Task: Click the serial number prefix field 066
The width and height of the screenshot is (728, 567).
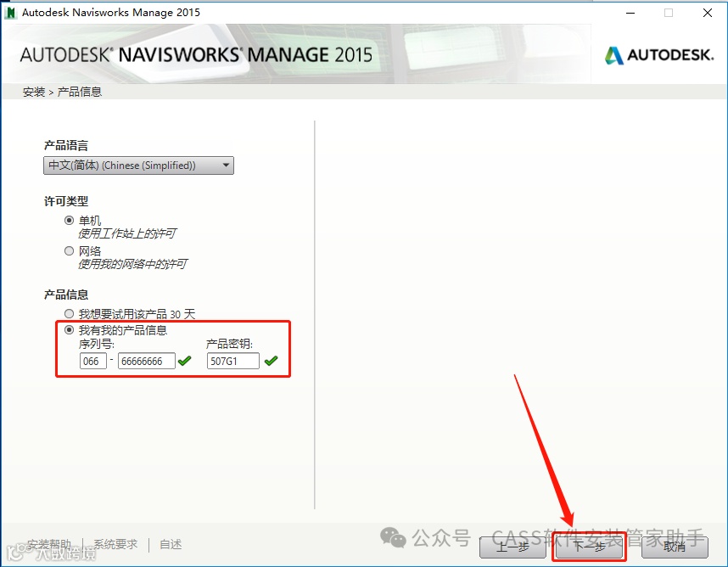Action: 92,361
